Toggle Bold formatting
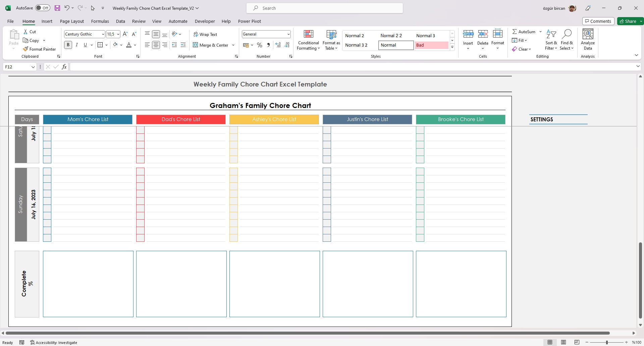The image size is (644, 346). pyautogui.click(x=68, y=45)
